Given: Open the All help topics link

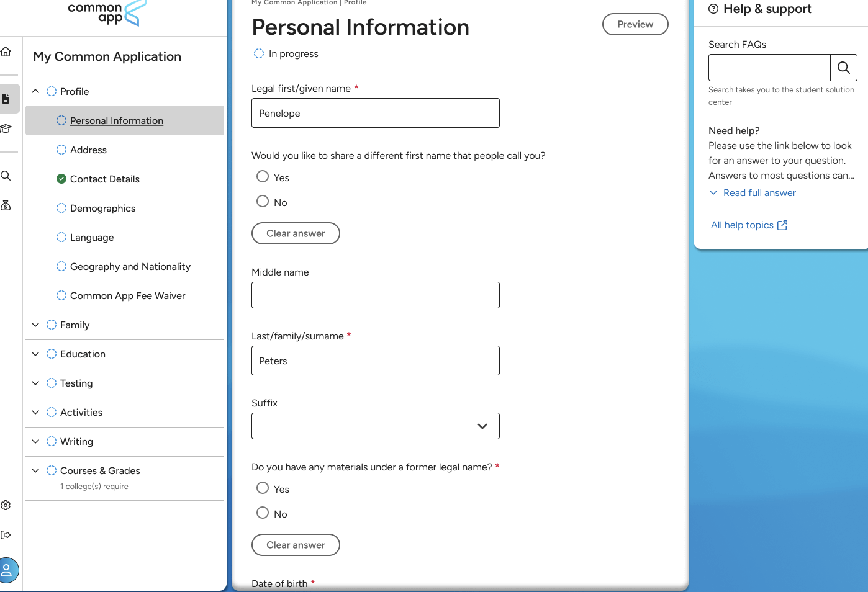Looking at the screenshot, I should (742, 225).
